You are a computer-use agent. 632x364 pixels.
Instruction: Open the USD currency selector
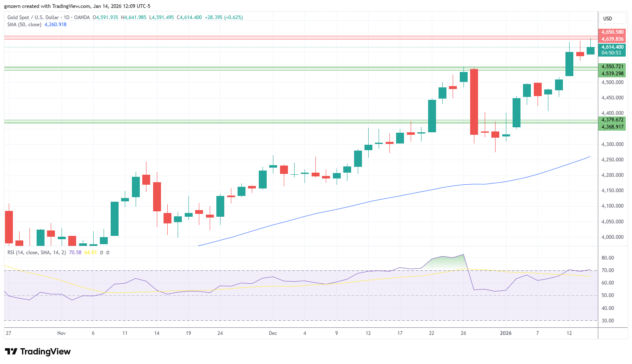612,18
